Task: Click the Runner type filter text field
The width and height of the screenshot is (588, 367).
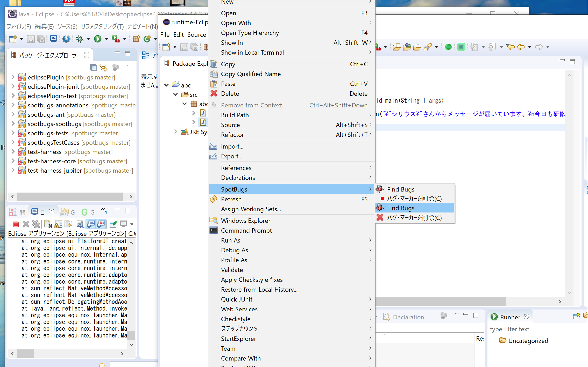Action: click(x=536, y=329)
